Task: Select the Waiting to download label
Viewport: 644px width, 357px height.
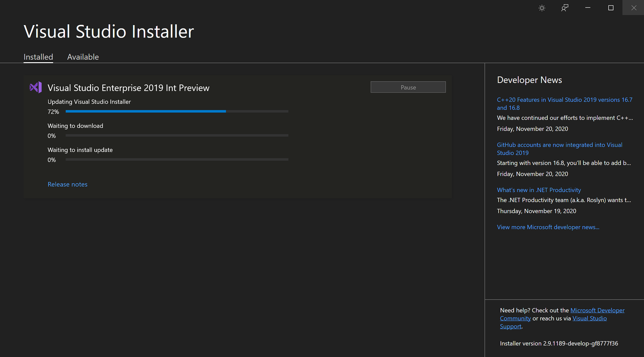Action: click(x=75, y=126)
